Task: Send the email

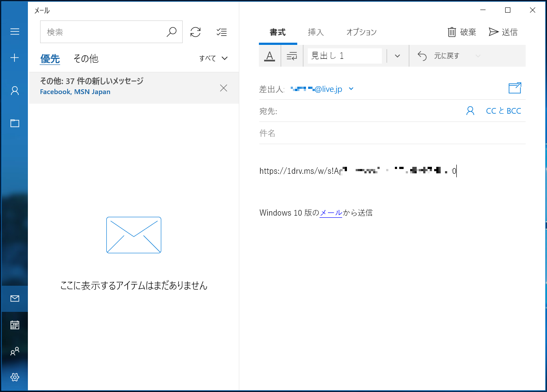Action: (x=503, y=31)
